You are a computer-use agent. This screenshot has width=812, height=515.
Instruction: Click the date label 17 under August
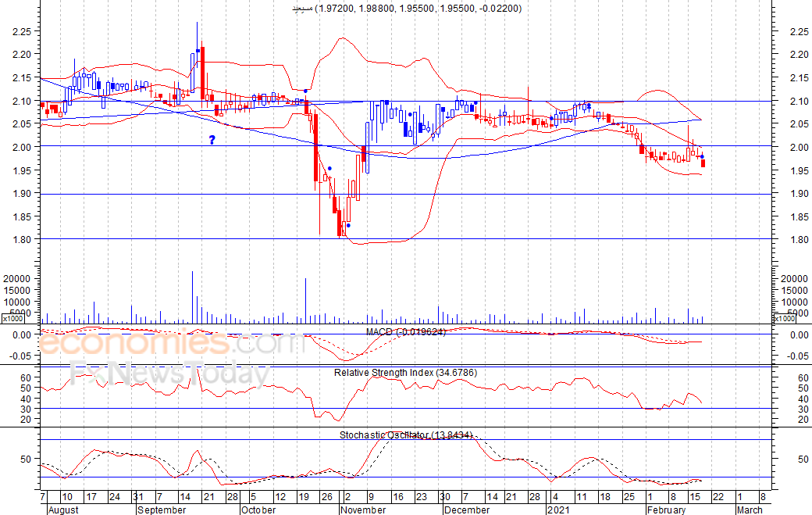coord(91,497)
